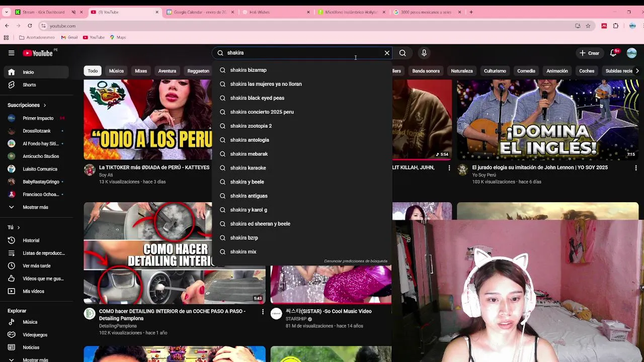Screen dimensions: 644x362
Task: Switch to the Google Calendar tab
Action: point(200,12)
